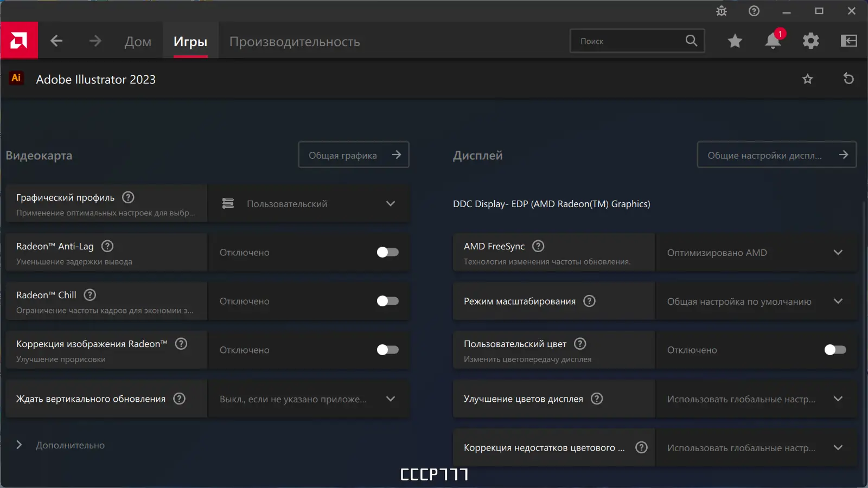Open Коррекция недостатков цветового dropdown
The image size is (868, 488).
pos(756,447)
